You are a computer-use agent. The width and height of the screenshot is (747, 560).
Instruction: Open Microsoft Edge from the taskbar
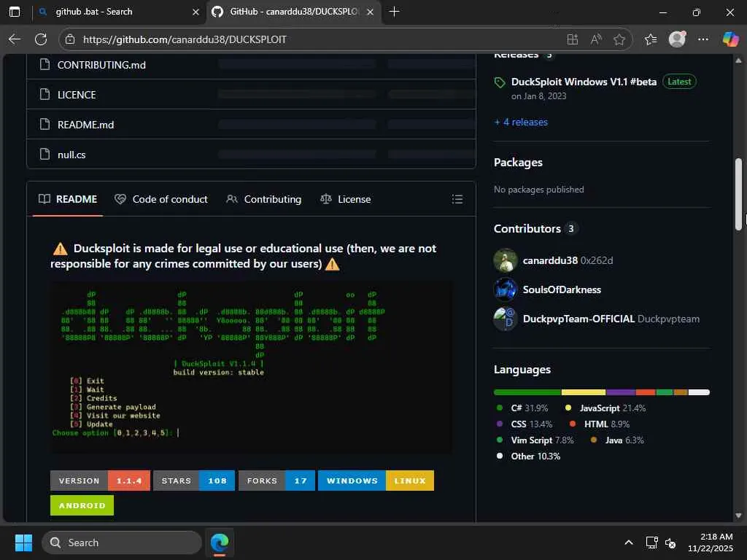220,542
